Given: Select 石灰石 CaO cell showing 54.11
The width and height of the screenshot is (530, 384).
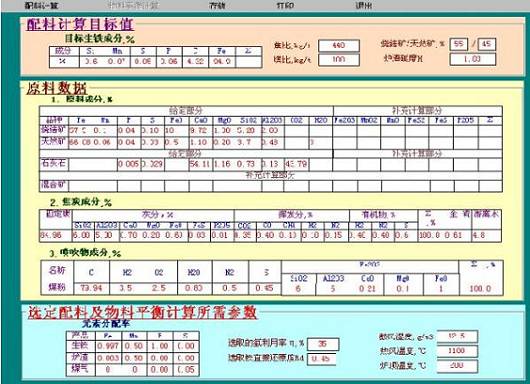Looking at the screenshot, I should coord(200,165).
